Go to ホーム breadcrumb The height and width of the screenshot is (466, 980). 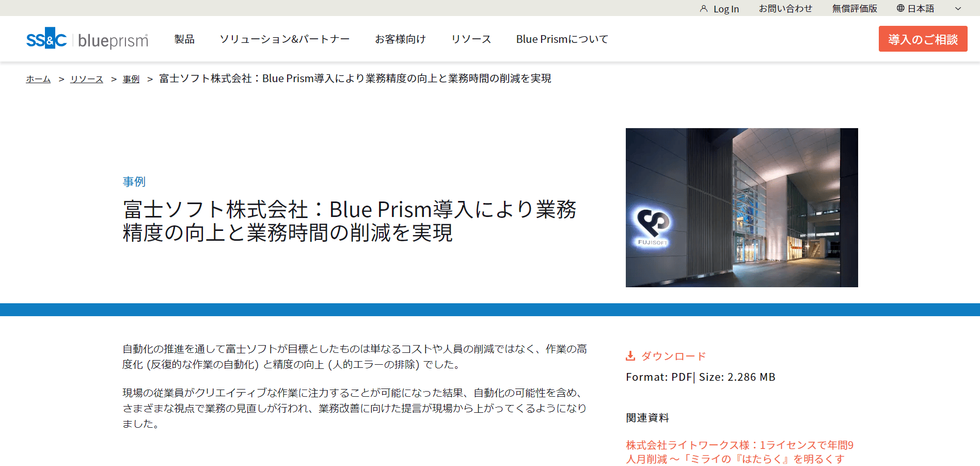tap(38, 79)
